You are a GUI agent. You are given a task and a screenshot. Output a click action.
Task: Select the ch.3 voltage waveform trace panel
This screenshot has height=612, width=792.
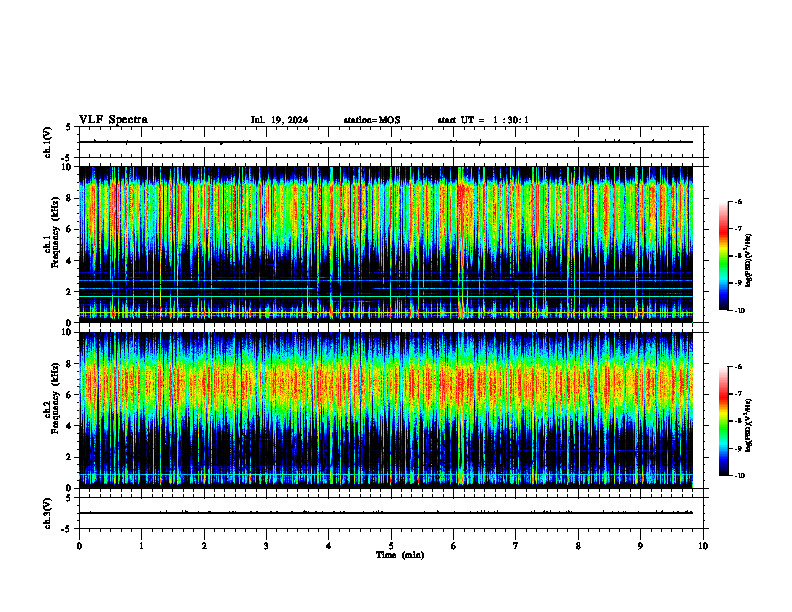tap(391, 513)
